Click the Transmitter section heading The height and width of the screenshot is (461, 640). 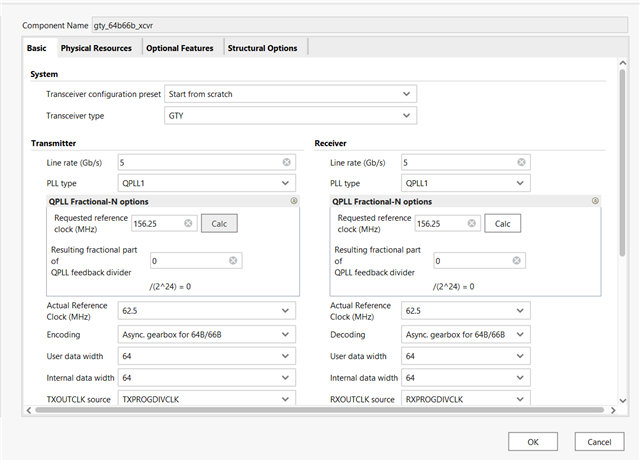pyautogui.click(x=53, y=143)
